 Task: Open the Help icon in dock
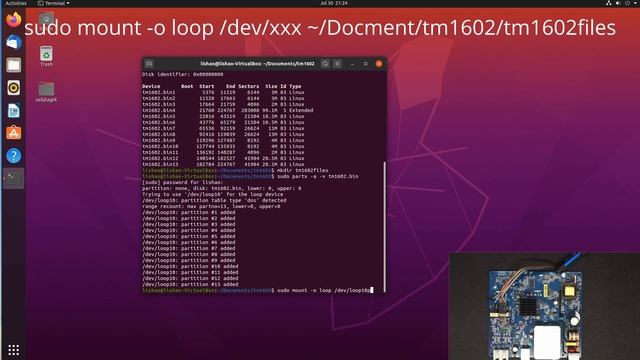[13, 156]
